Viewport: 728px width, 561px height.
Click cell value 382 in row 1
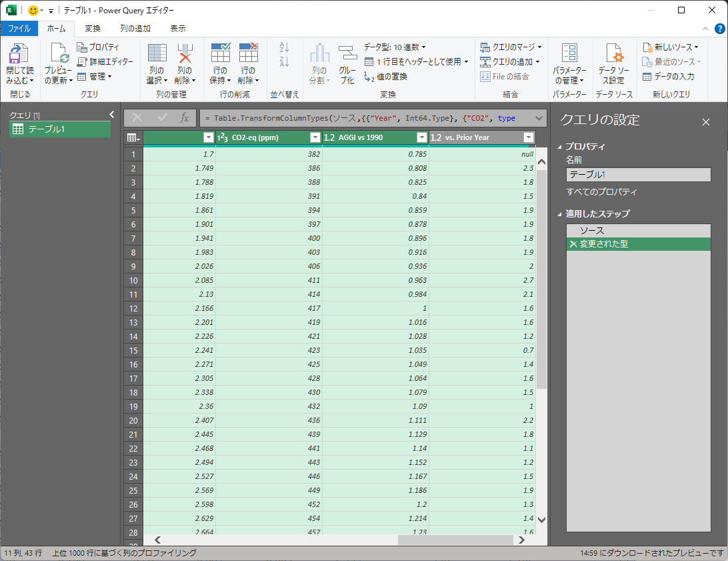click(x=269, y=154)
